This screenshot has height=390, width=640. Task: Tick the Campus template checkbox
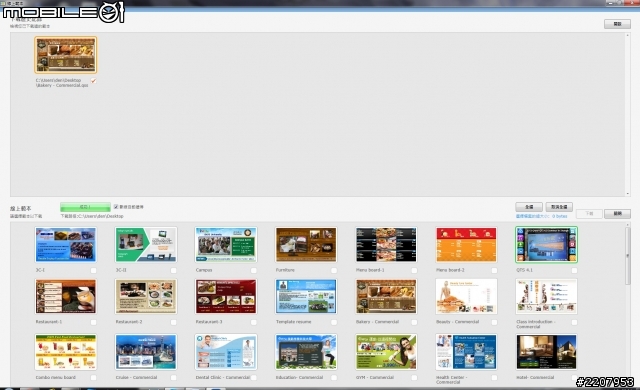pos(253,270)
